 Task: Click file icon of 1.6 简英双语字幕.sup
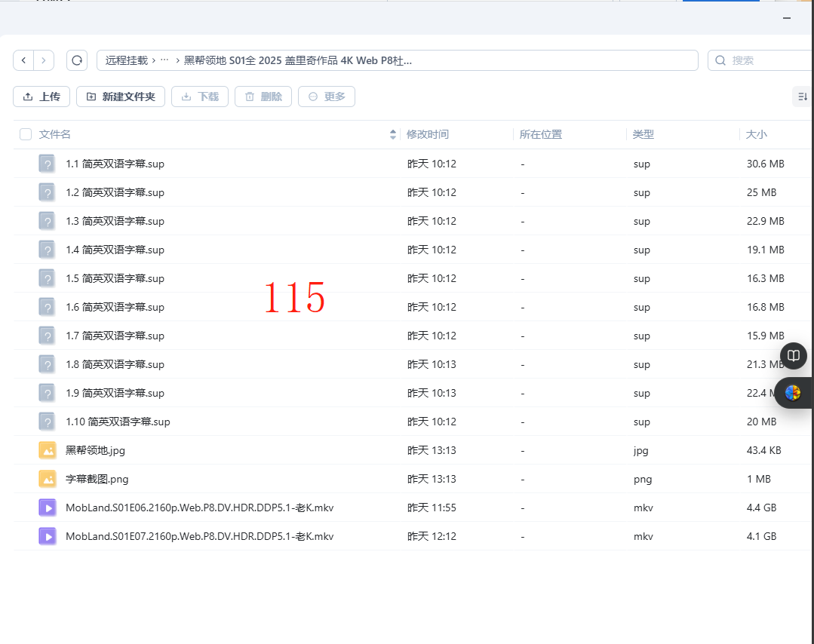pos(48,307)
